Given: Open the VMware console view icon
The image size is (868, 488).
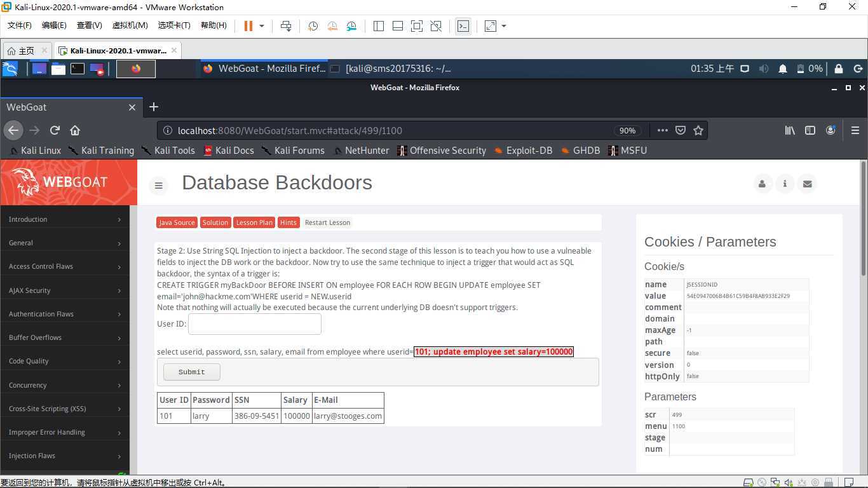Looking at the screenshot, I should click(463, 26).
